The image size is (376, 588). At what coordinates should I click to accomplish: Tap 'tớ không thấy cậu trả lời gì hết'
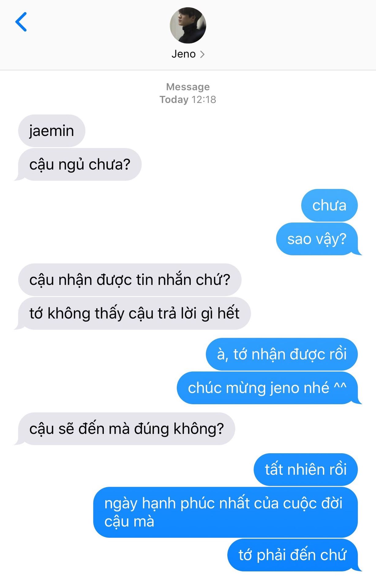point(134,313)
